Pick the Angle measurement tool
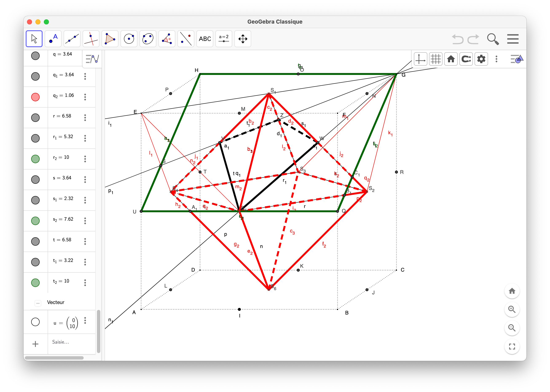The width and height of the screenshot is (550, 392). [167, 39]
